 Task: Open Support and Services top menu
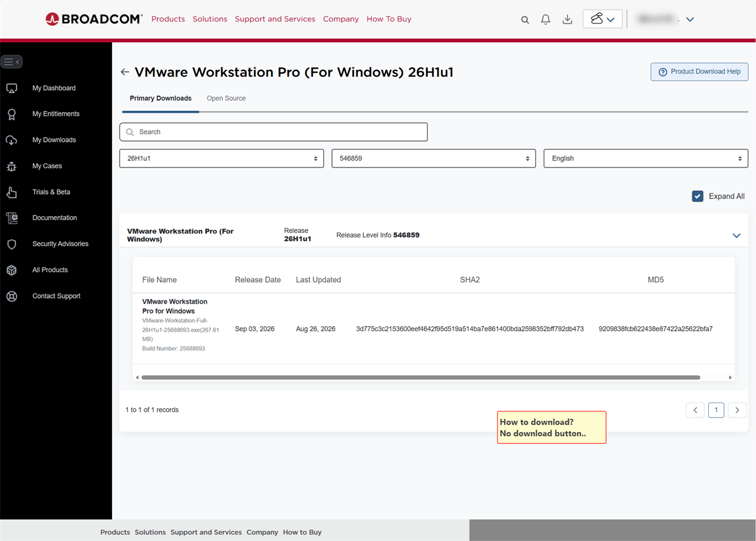275,19
